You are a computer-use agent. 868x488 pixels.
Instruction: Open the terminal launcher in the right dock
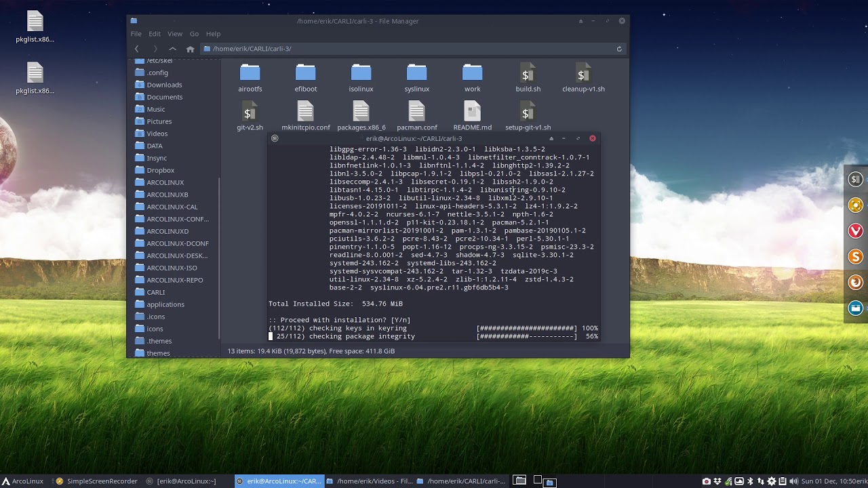(x=856, y=180)
